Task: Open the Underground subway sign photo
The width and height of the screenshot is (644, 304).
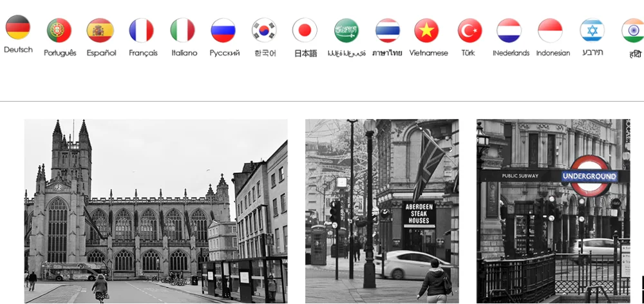Action: [x=553, y=211]
